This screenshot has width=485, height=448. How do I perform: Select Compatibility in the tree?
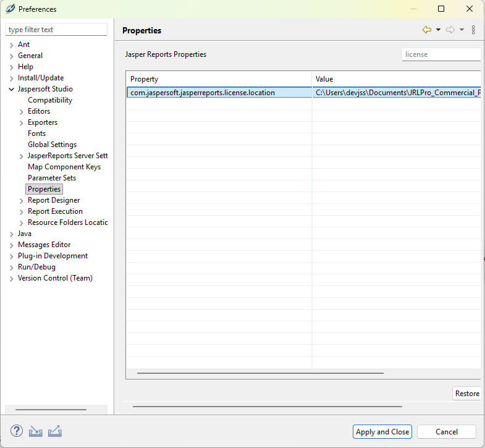click(x=50, y=100)
